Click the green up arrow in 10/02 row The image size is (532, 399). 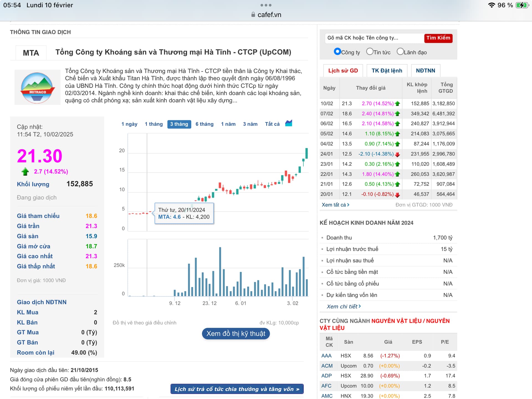397,104
